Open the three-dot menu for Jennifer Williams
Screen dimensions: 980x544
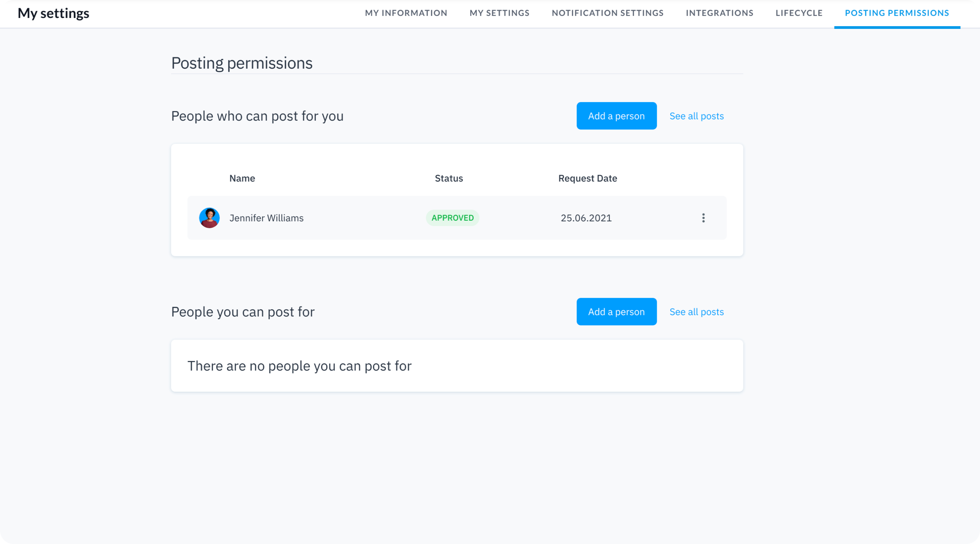pos(703,218)
